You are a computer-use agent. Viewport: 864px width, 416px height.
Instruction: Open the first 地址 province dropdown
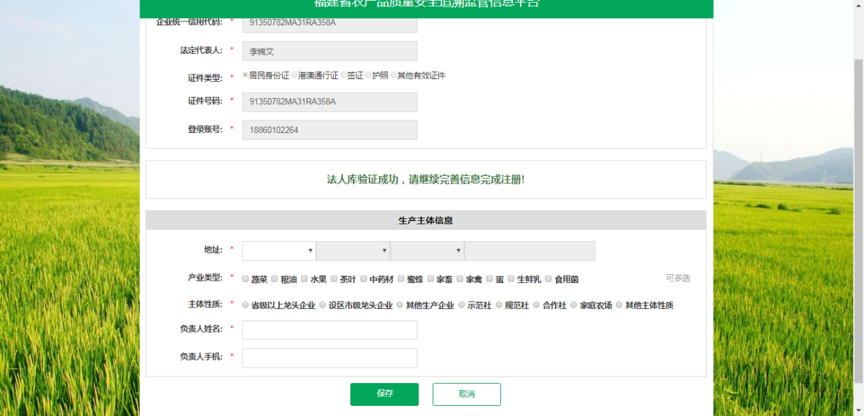point(278,251)
